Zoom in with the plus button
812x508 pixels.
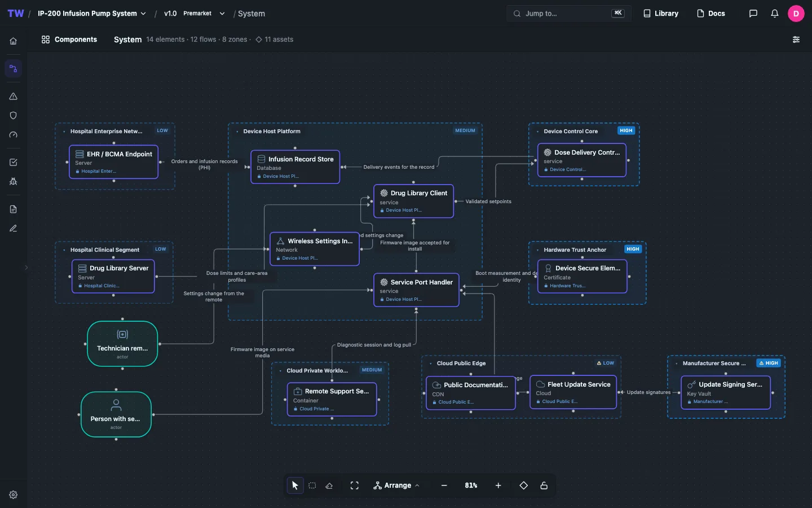pyautogui.click(x=498, y=485)
